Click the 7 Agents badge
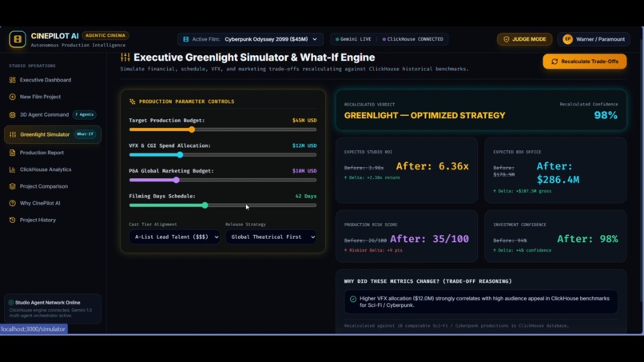Viewport: 644px width, 362px height. [84, 114]
